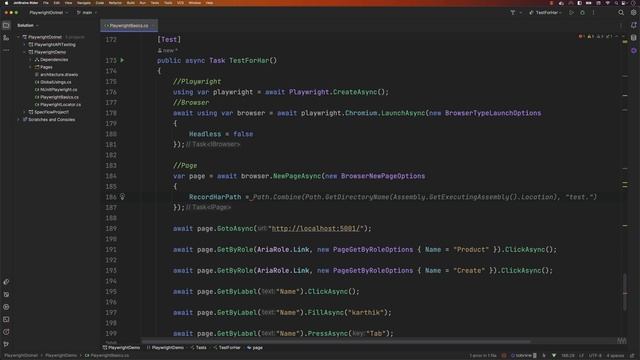The height and width of the screenshot is (360, 640).
Task: Open Search Everywhere magnifier icon
Action: [621, 13]
